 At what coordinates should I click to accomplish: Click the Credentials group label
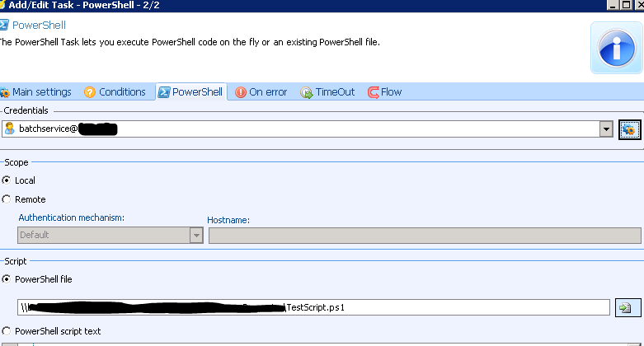[x=26, y=110]
